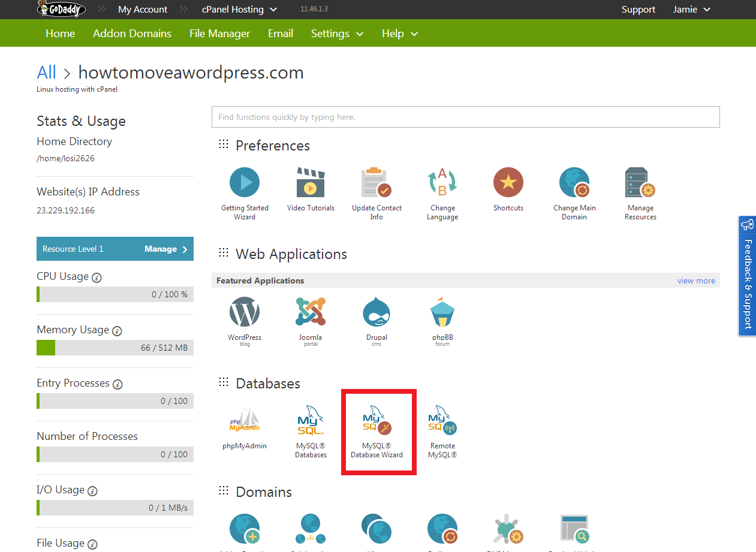Open the Getting Started Wizard icon
Viewport: 756px width, 552px height.
(245, 182)
